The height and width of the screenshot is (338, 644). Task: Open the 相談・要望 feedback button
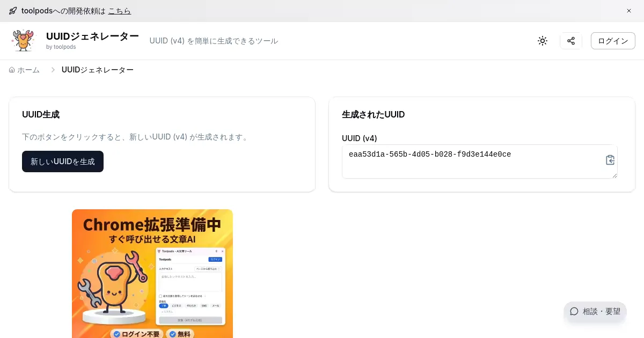(x=595, y=311)
